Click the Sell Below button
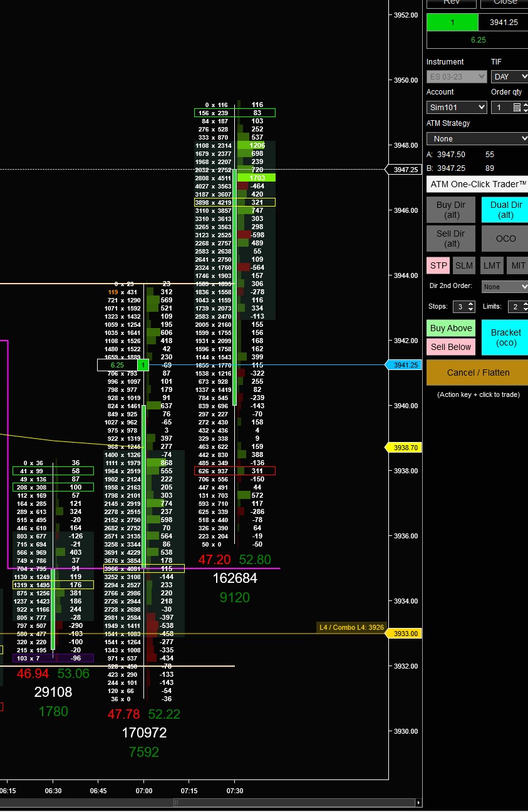The image size is (528, 812). pyautogui.click(x=451, y=347)
